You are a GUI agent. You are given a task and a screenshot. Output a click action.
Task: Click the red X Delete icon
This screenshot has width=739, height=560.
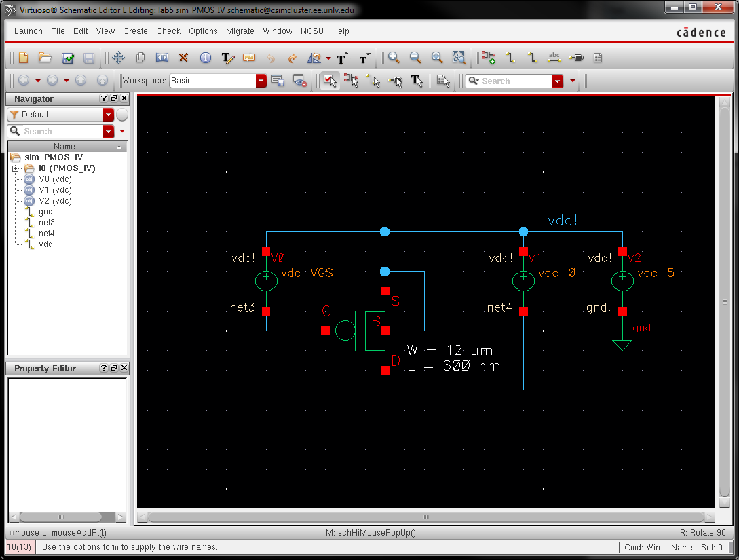(x=183, y=58)
